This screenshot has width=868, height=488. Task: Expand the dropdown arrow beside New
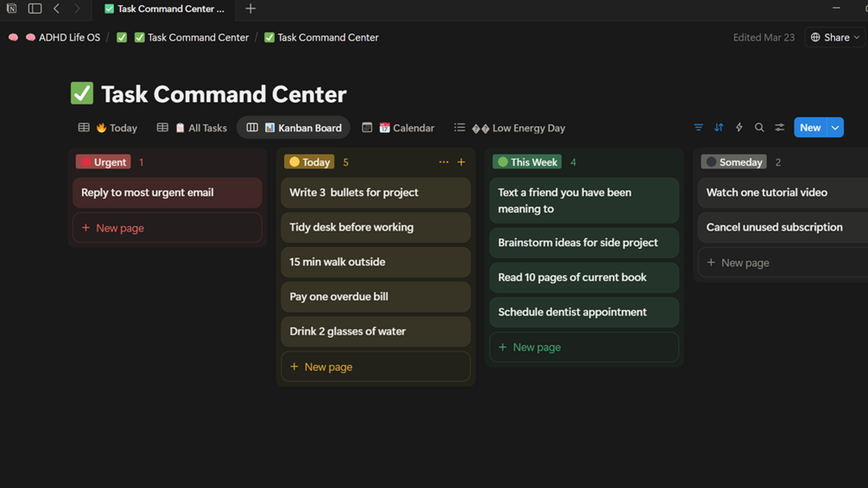835,128
